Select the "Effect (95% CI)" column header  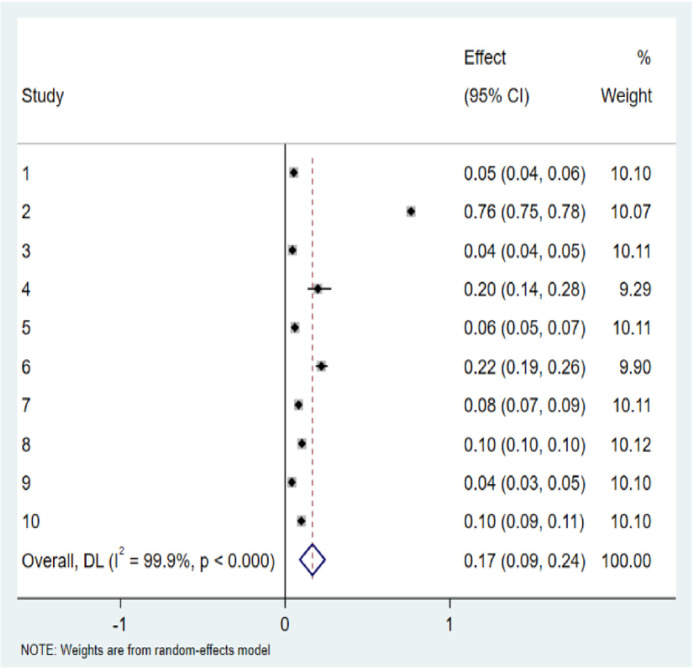[498, 78]
